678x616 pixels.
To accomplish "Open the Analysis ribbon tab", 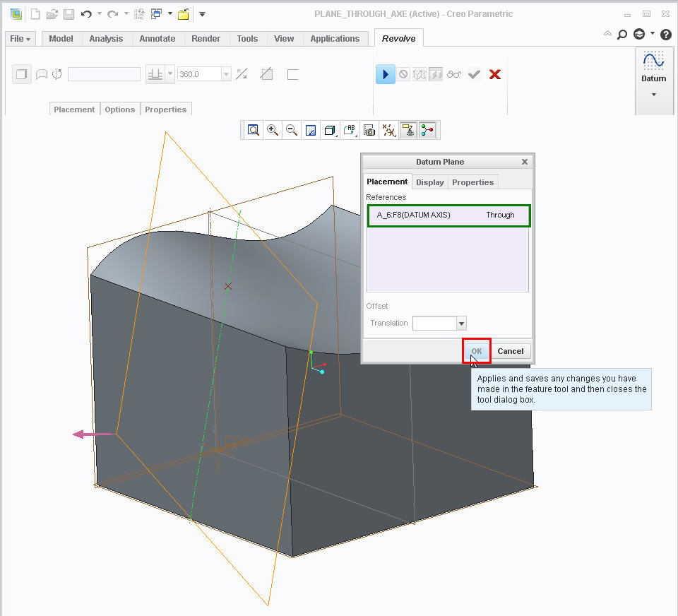I will coord(106,39).
